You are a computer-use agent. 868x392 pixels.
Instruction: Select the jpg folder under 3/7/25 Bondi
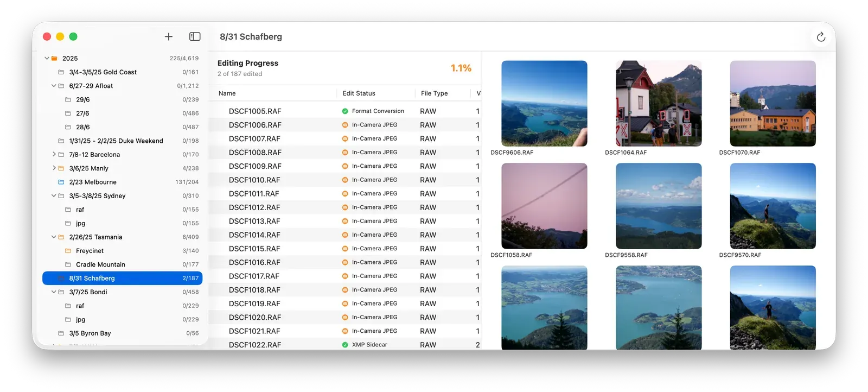(123, 320)
